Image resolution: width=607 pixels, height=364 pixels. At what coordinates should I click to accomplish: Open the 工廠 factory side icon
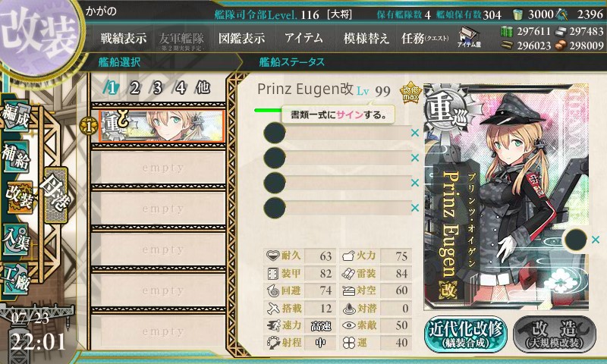pos(15,279)
